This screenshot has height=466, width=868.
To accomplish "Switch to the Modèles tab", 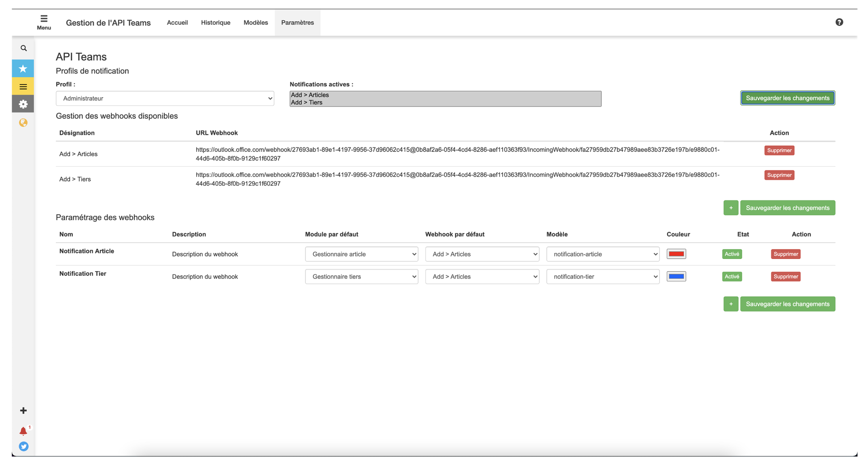I will pos(255,23).
